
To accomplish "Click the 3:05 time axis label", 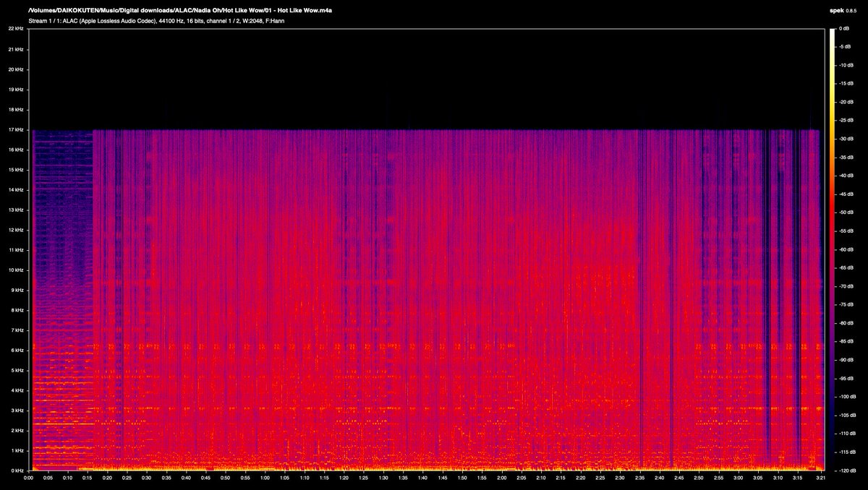I will [759, 478].
